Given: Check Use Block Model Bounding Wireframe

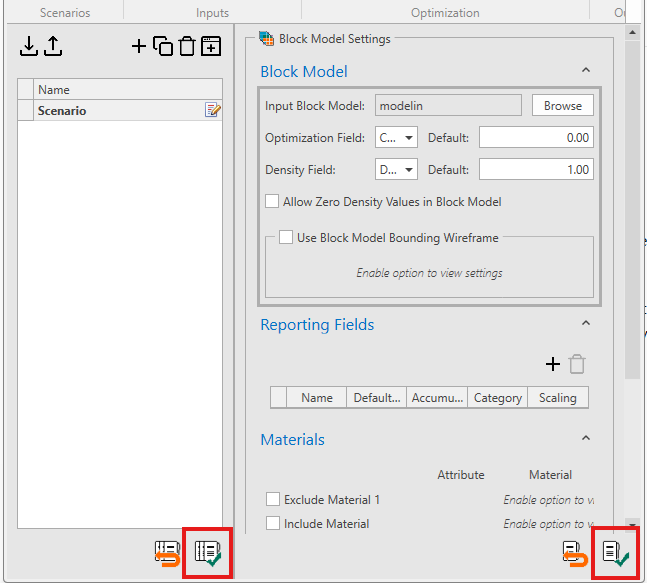Looking at the screenshot, I should tap(286, 238).
